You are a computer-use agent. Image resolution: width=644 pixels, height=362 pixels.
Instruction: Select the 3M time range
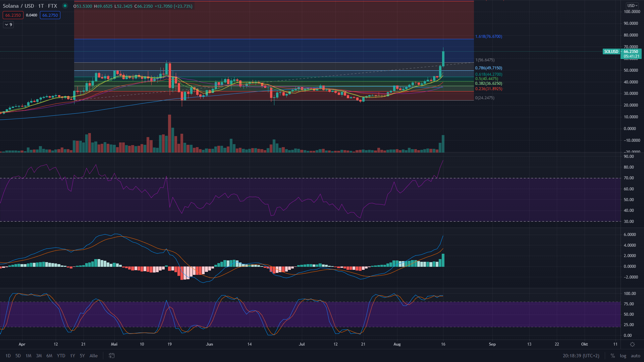[x=39, y=356]
